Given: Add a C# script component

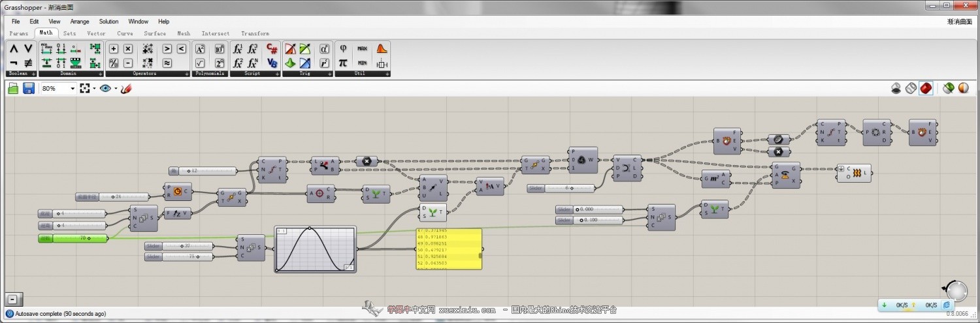Looking at the screenshot, I should coord(272,48).
